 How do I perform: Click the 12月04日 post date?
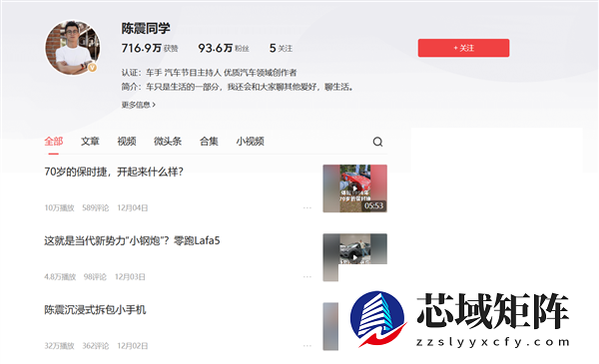pyautogui.click(x=133, y=208)
